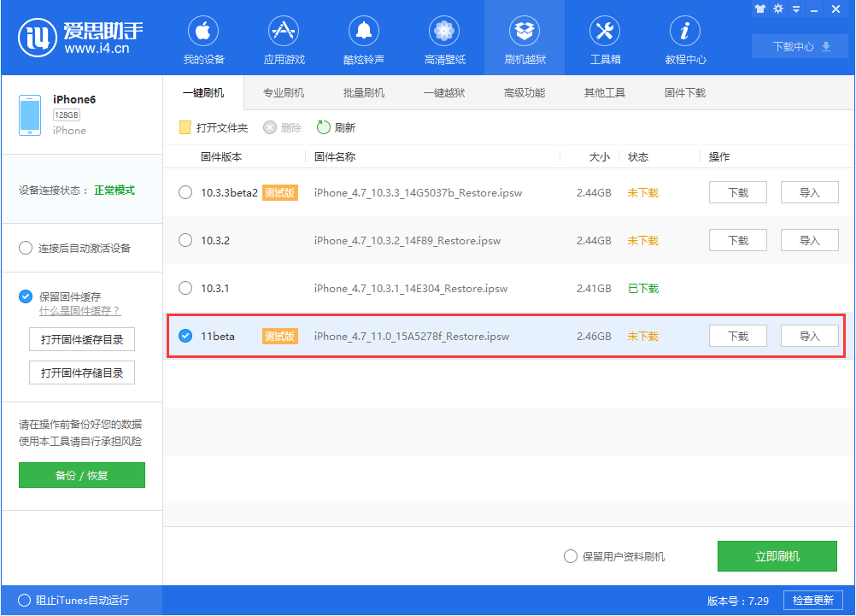Select firmware 10.3.2 radio button
This screenshot has width=856, height=616.
coord(185,240)
